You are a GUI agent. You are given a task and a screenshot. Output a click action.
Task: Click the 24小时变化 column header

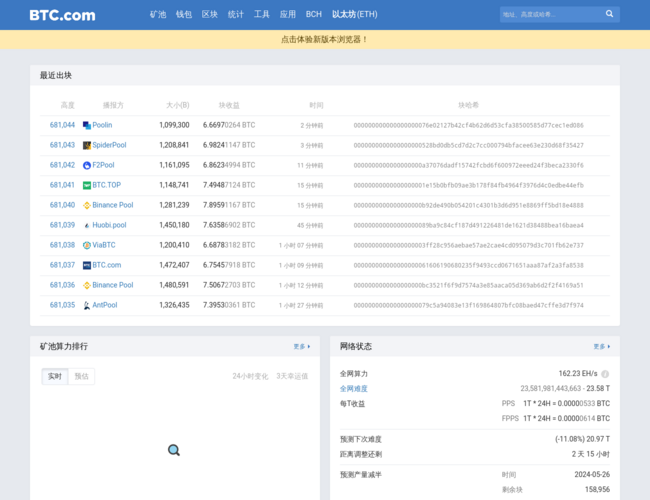pyautogui.click(x=250, y=376)
